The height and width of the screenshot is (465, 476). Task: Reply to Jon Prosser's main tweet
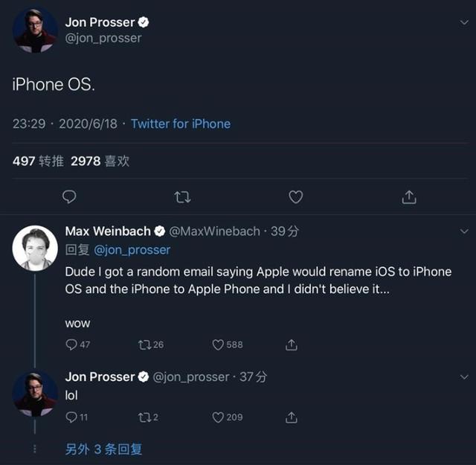(x=69, y=197)
